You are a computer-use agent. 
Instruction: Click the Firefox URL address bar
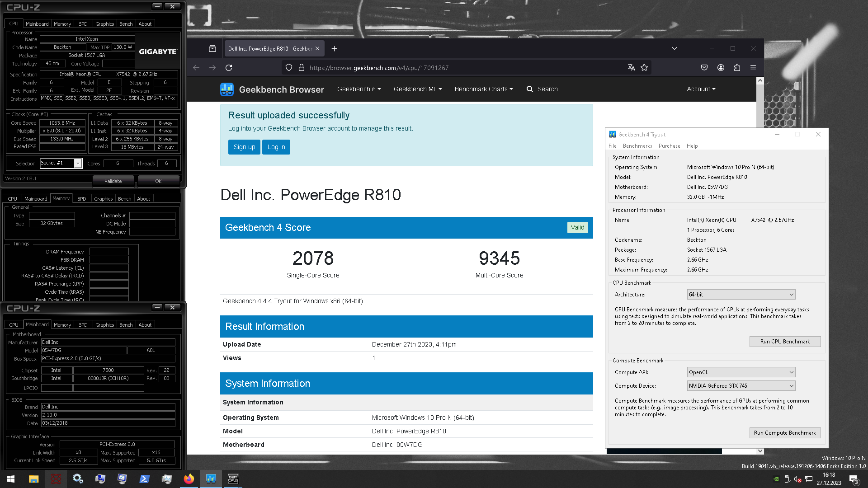coord(466,68)
